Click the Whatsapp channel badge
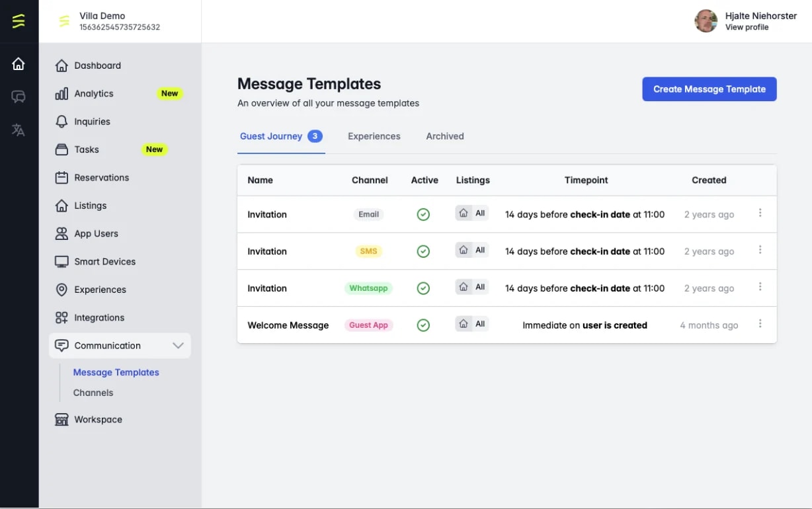This screenshot has width=812, height=509. click(369, 288)
